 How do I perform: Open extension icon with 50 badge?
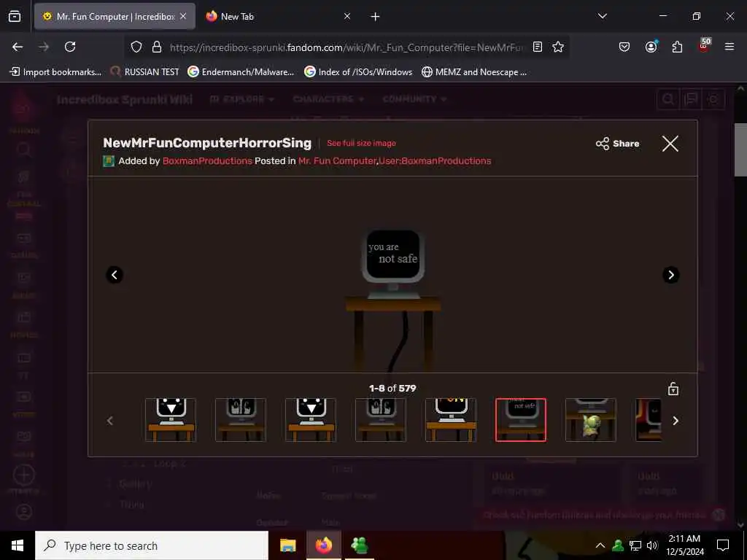704,46
